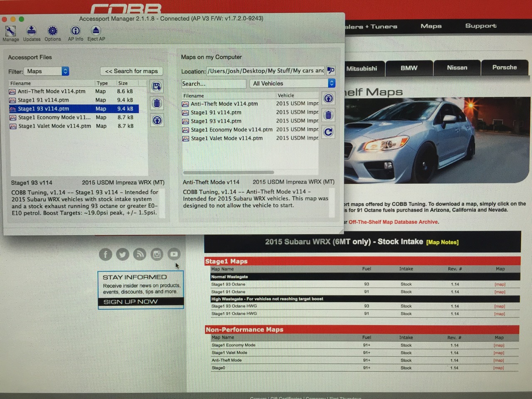
Task: Select Stage1 91 v114.ptm in Accessport Files
Action: point(74,100)
